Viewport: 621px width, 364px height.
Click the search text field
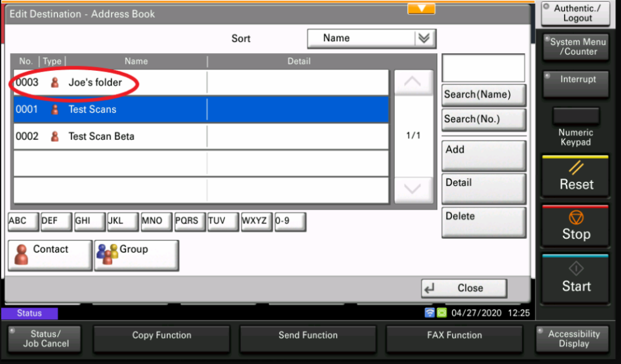pyautogui.click(x=483, y=68)
